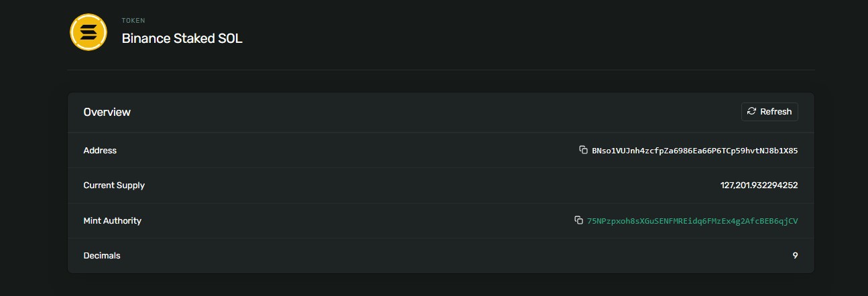Image resolution: width=868 pixels, height=296 pixels.
Task: Click the copy icon beside Mint Authority address
Action: coord(578,220)
